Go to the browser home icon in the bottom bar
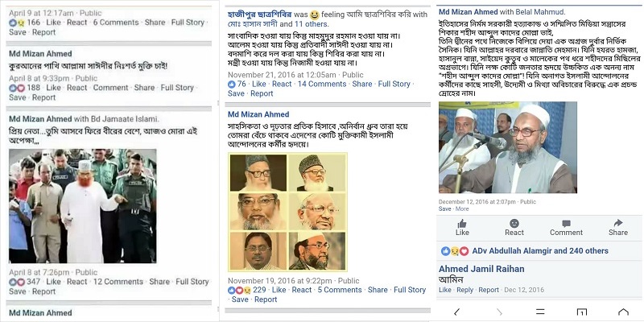Screen dimensions: 644x322 pyautogui.click(x=622, y=312)
